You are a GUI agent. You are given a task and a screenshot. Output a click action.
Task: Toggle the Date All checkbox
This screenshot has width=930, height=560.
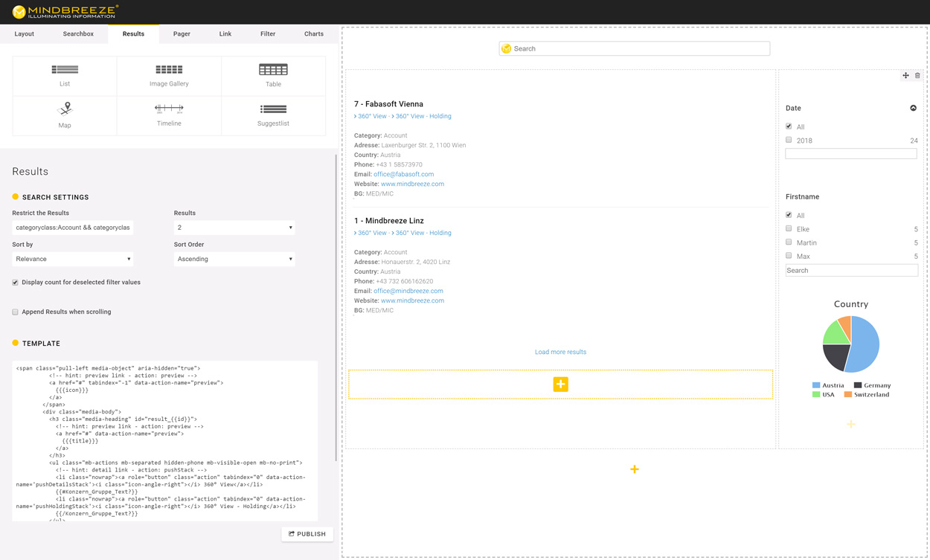pos(789,126)
